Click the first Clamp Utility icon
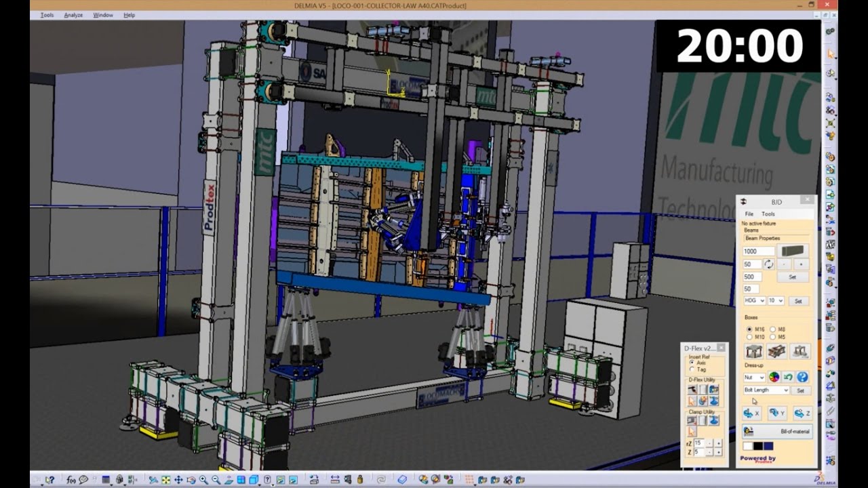The image size is (868, 488). click(693, 420)
